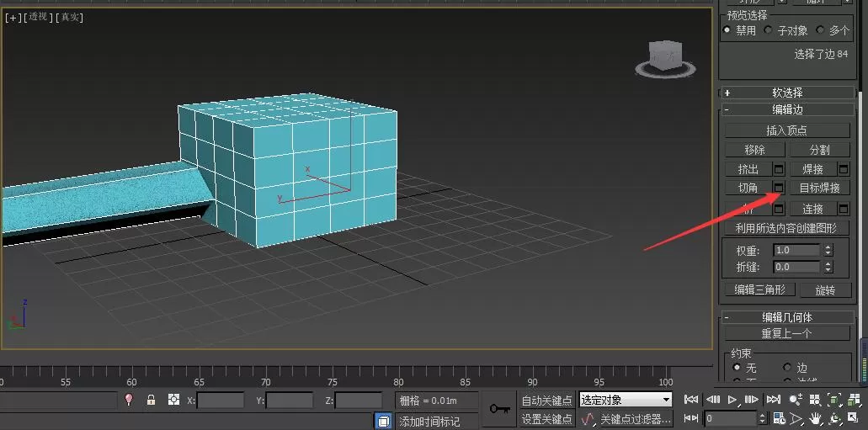Open Bridge settings box left of 连接
The width and height of the screenshot is (868, 430).
point(779,209)
